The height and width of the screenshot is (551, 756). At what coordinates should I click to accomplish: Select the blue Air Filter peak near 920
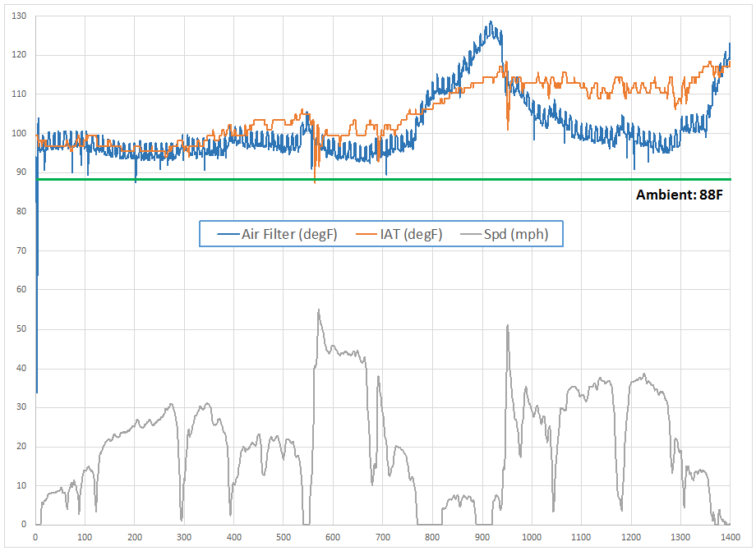pos(491,23)
